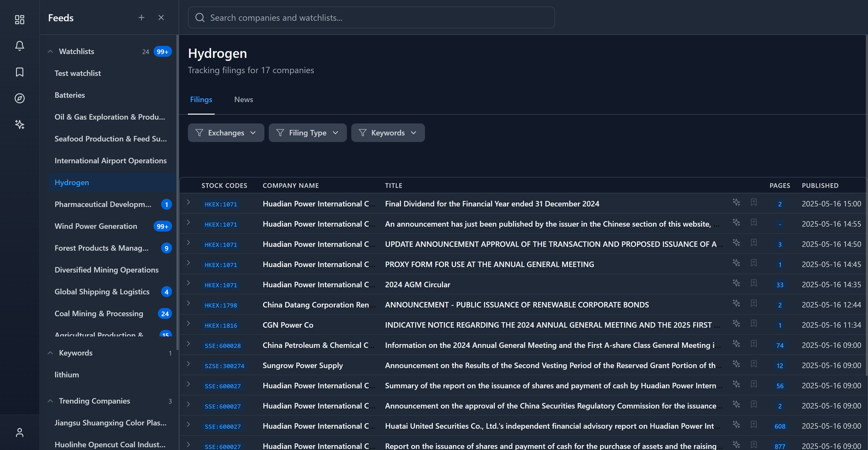This screenshot has width=868, height=450.
Task: Open the Filing Type filter dropdown
Action: 307,133
